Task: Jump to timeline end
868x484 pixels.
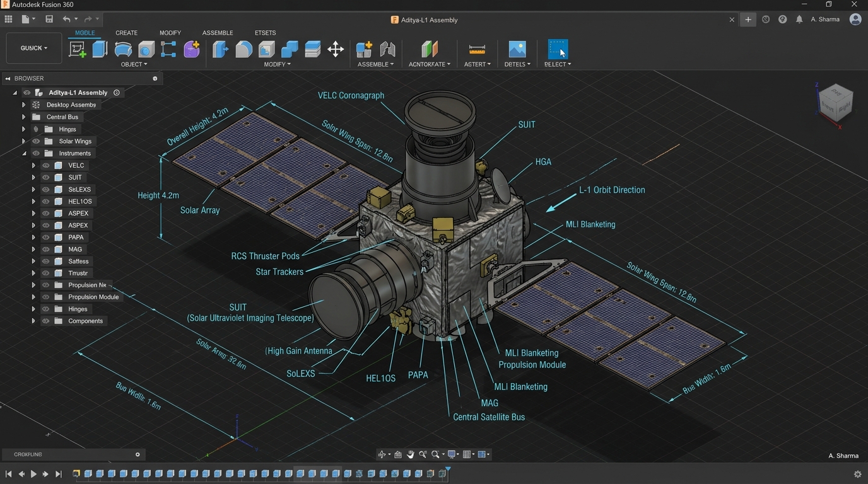Action: (59, 474)
